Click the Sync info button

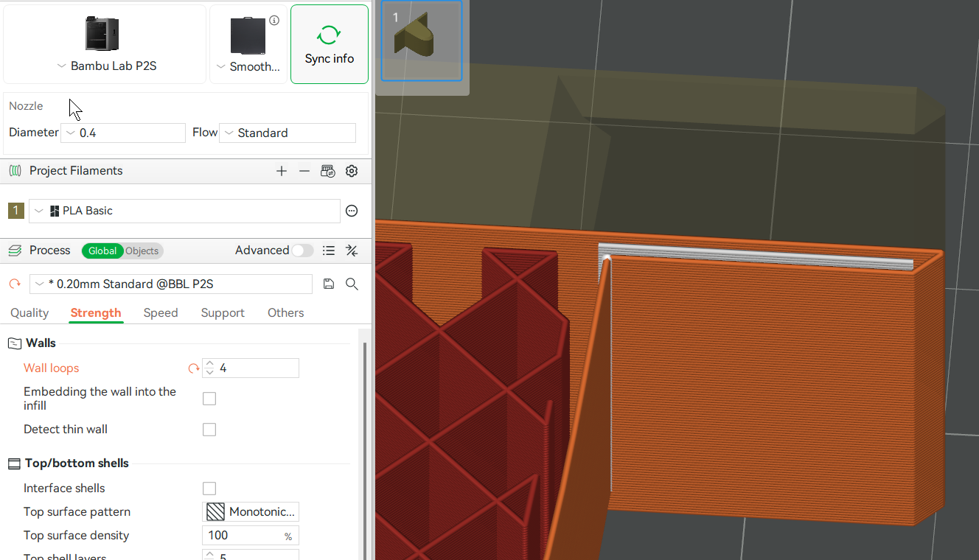(x=330, y=44)
